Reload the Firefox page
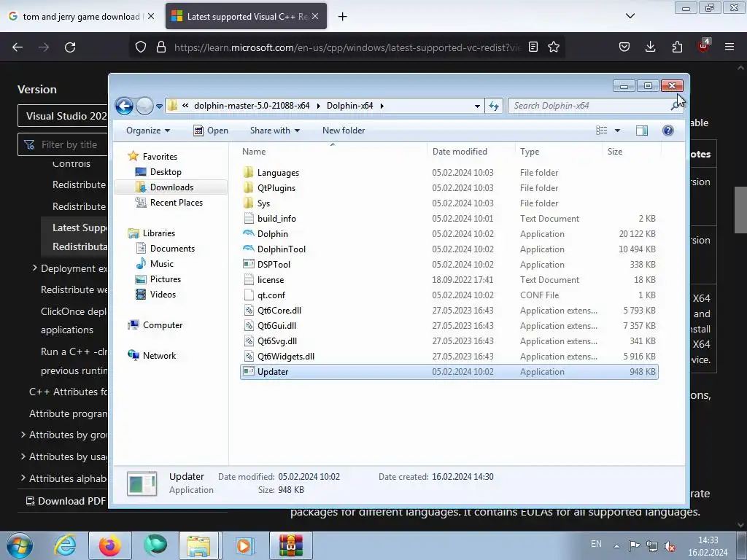Screen dimensions: 747x560 click(x=70, y=47)
